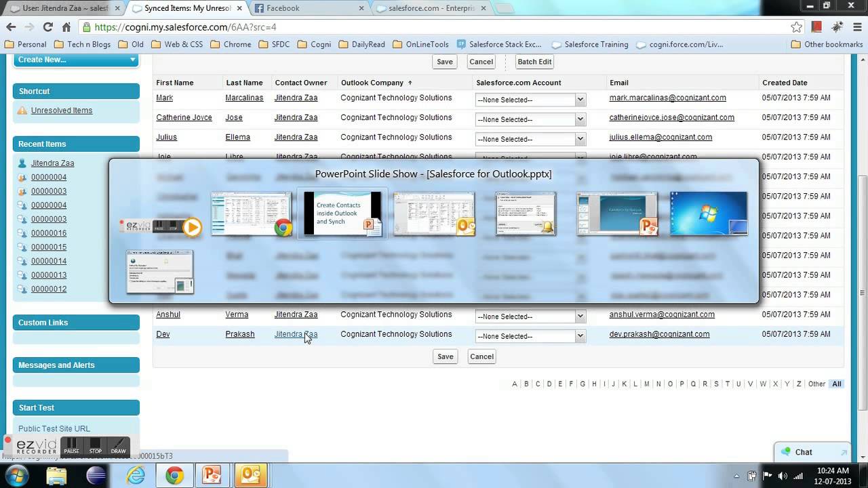Sort by Outlook Company column header

[372, 83]
